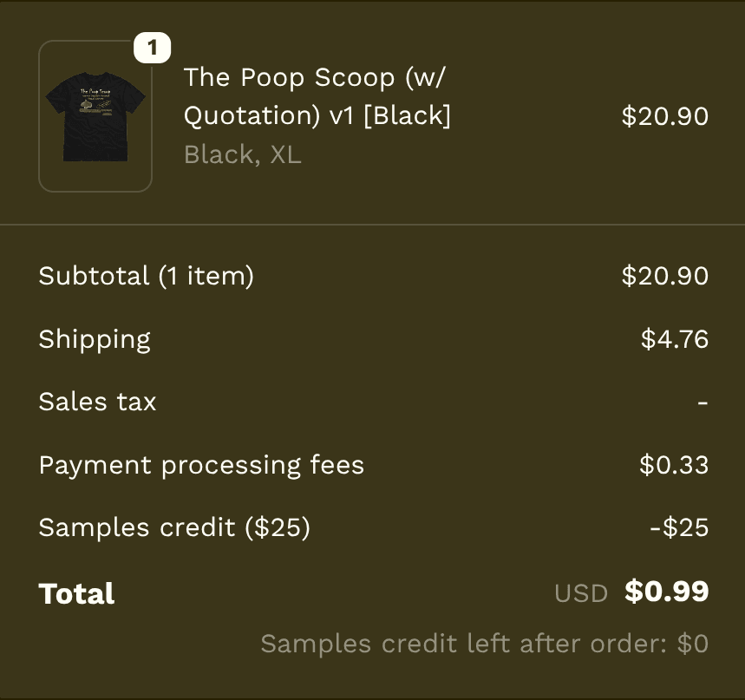Click the bold Total label
Viewport: 745px width, 700px height.
point(77,593)
